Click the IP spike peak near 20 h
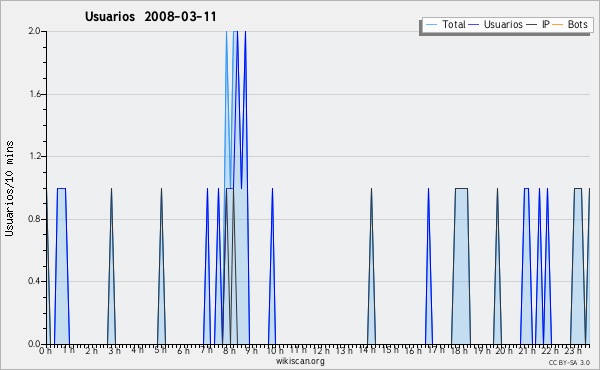The image size is (600, 370). coord(497,189)
